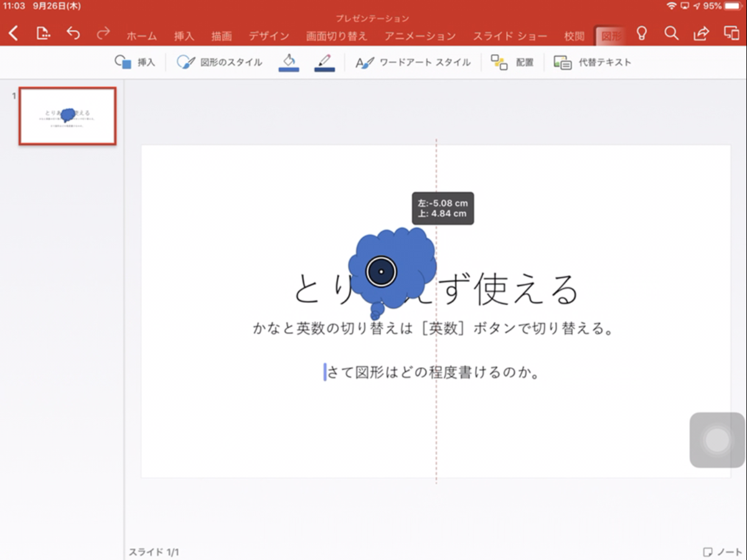This screenshot has height=560, width=747.
Task: Open the shape fill bucket tool
Action: coord(288,62)
